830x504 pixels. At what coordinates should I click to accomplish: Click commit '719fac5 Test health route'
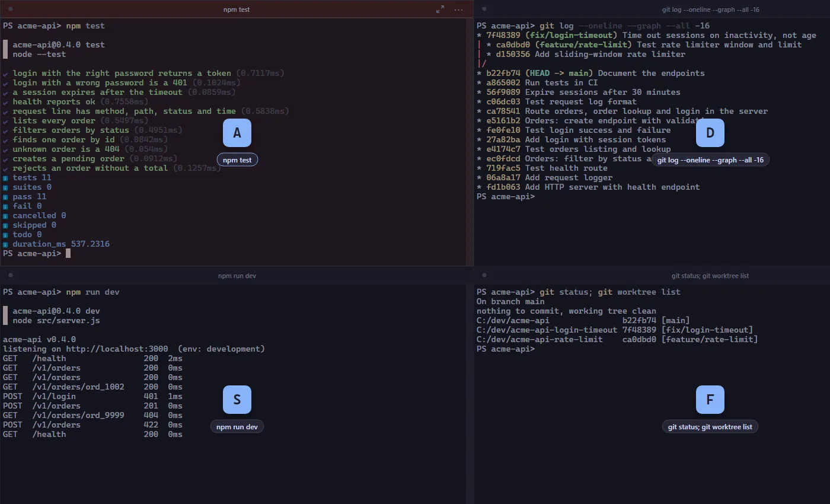[x=547, y=168]
